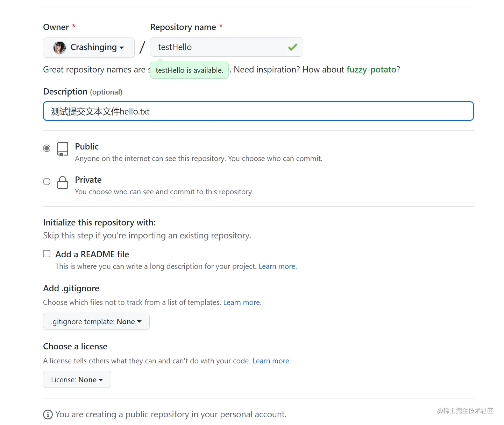This screenshot has height=425, width=504.
Task: Select the Private visibility radio button
Action: [47, 182]
